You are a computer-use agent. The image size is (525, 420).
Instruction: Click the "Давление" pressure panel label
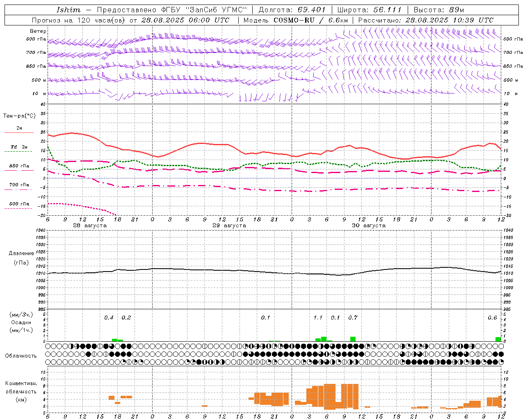pos(21,253)
